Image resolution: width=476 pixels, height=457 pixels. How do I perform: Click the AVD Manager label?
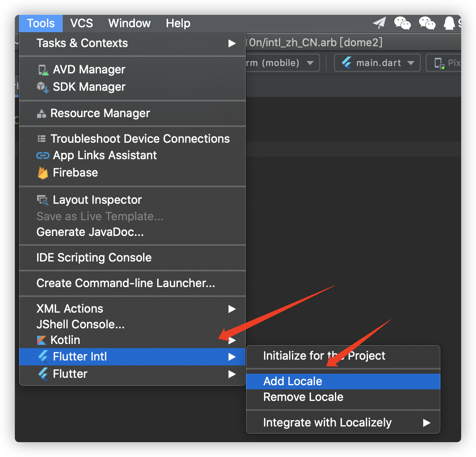coord(89,70)
